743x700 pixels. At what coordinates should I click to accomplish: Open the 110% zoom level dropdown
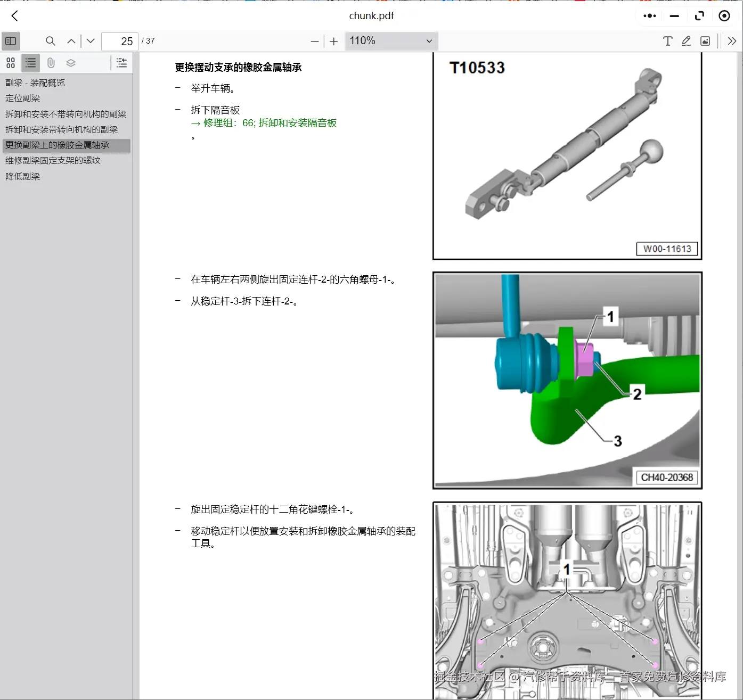tap(391, 41)
